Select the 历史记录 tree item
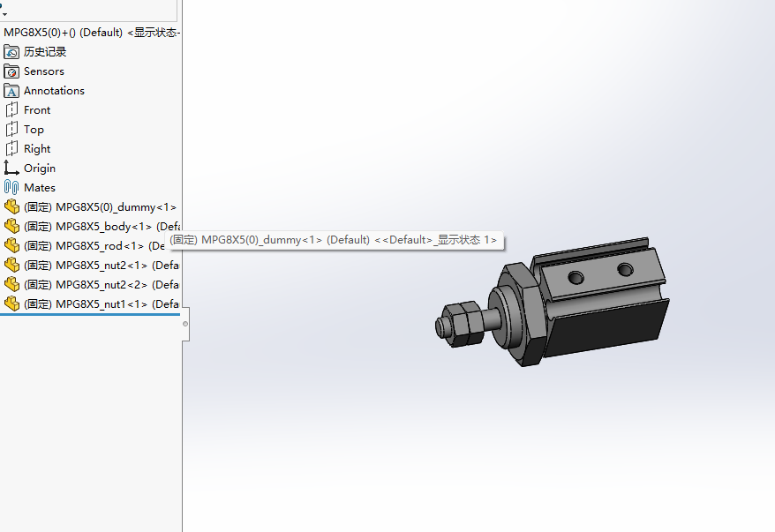This screenshot has height=532, width=775. pos(45,52)
